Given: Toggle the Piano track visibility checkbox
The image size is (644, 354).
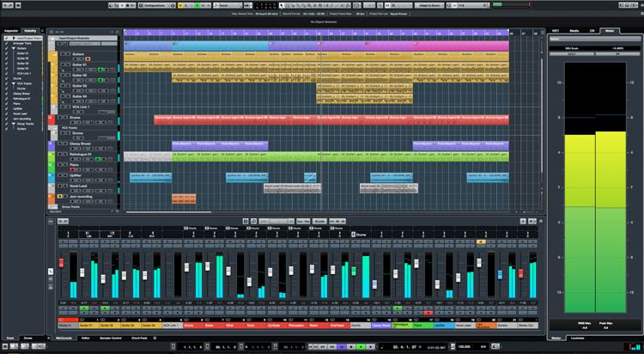Looking at the screenshot, I should (x=6, y=104).
